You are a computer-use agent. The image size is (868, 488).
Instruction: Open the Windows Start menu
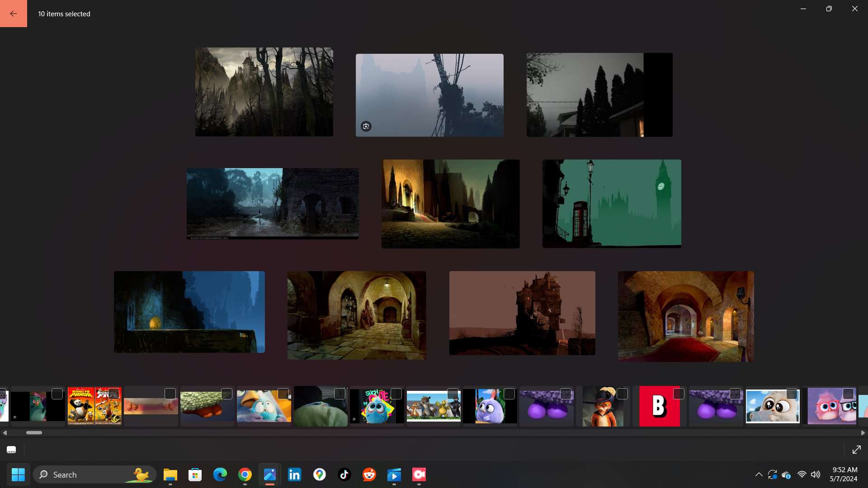[x=18, y=474]
